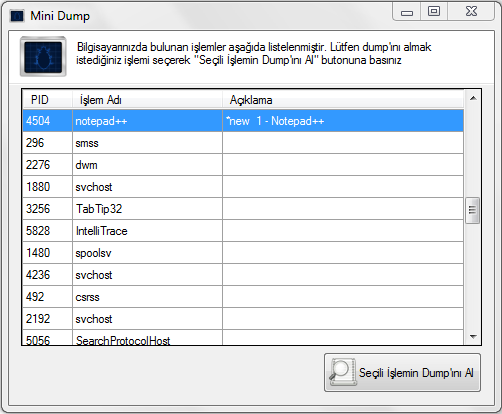
Task: Click the Mini Dump title bar app icon
Action: 17,16
